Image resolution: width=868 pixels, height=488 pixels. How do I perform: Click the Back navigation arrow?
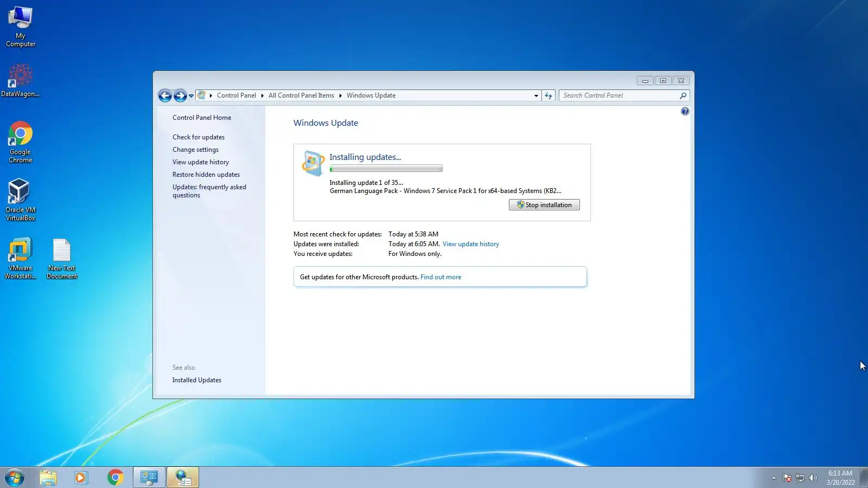point(165,96)
